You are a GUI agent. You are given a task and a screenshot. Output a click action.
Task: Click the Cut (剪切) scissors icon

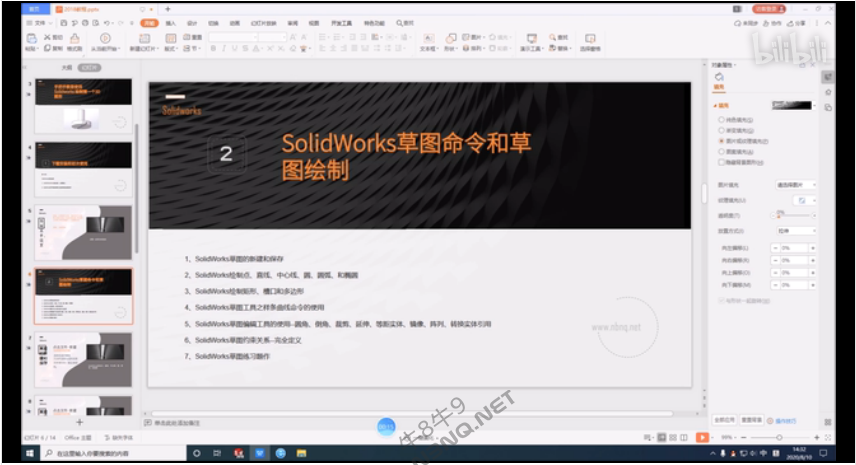pyautogui.click(x=48, y=37)
